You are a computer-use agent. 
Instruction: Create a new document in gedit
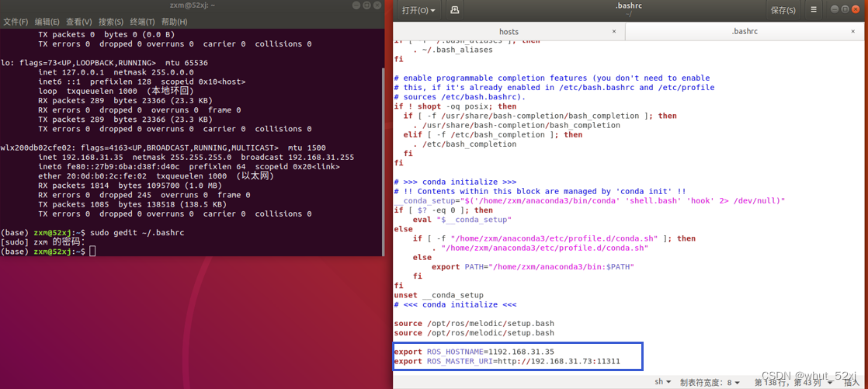click(x=454, y=10)
